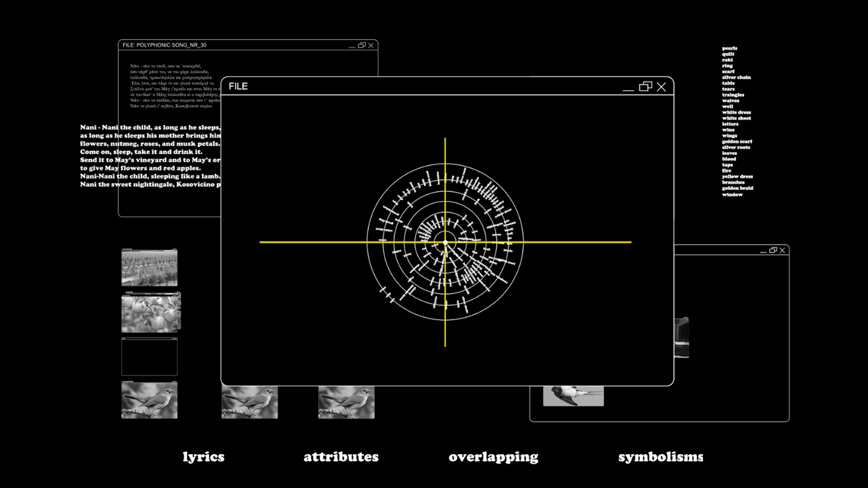This screenshot has width=868, height=488.
Task: Close the POLYPHONIC SONG_NR_30 window
Action: point(371,45)
